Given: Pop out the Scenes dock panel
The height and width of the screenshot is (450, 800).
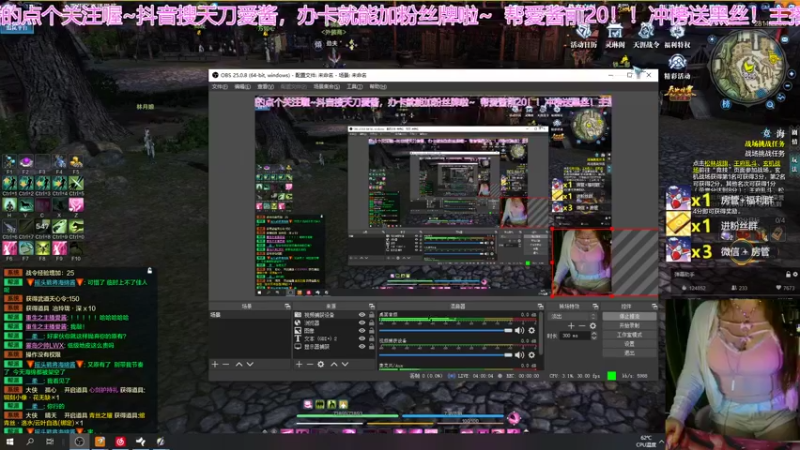Looking at the screenshot, I should tap(287, 306).
